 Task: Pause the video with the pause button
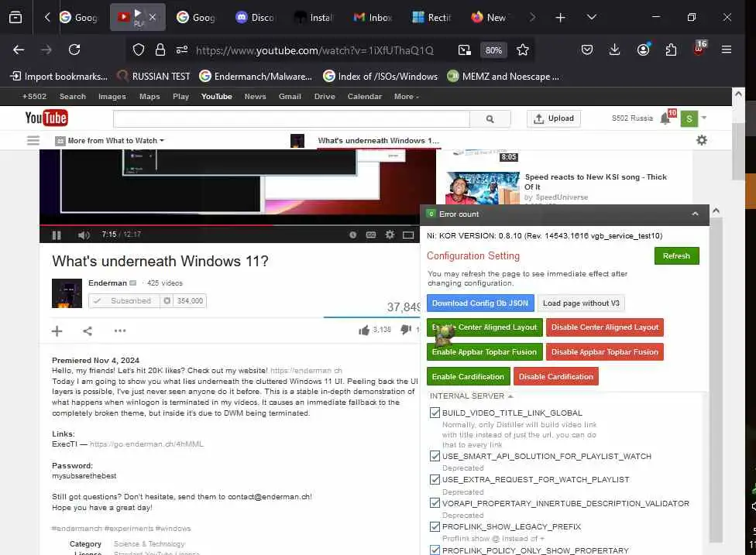tap(57, 235)
